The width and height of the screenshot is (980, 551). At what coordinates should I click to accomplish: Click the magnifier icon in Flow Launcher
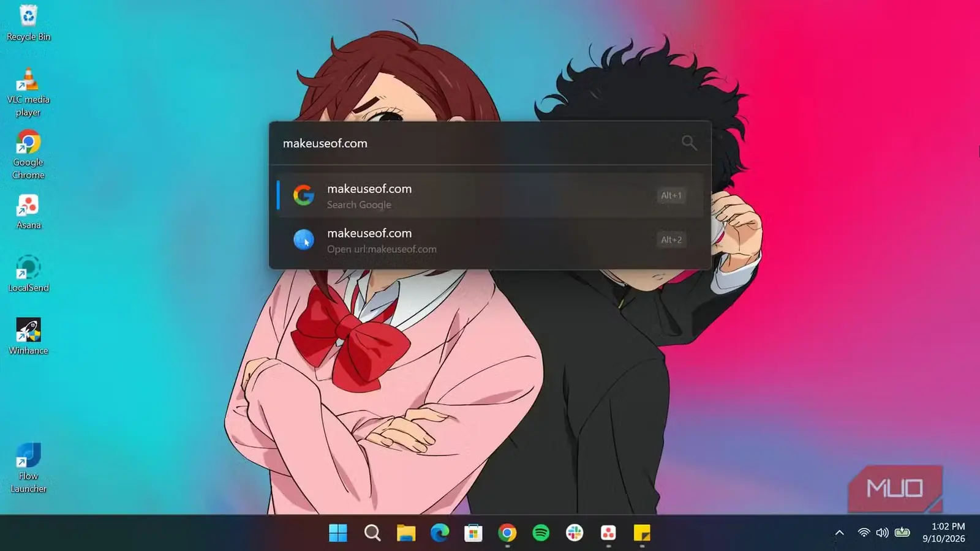pos(689,143)
